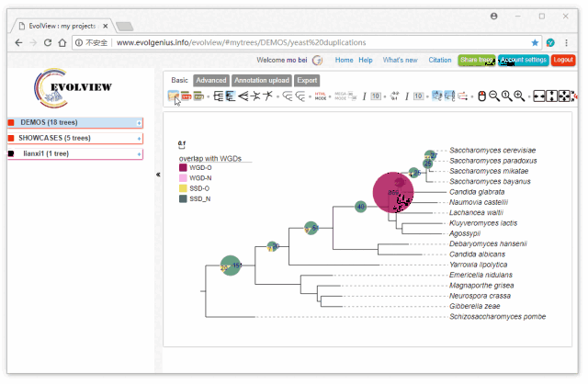The height and width of the screenshot is (384, 588).
Task: Click the zoom in magnifier icon
Action: pyautogui.click(x=519, y=96)
